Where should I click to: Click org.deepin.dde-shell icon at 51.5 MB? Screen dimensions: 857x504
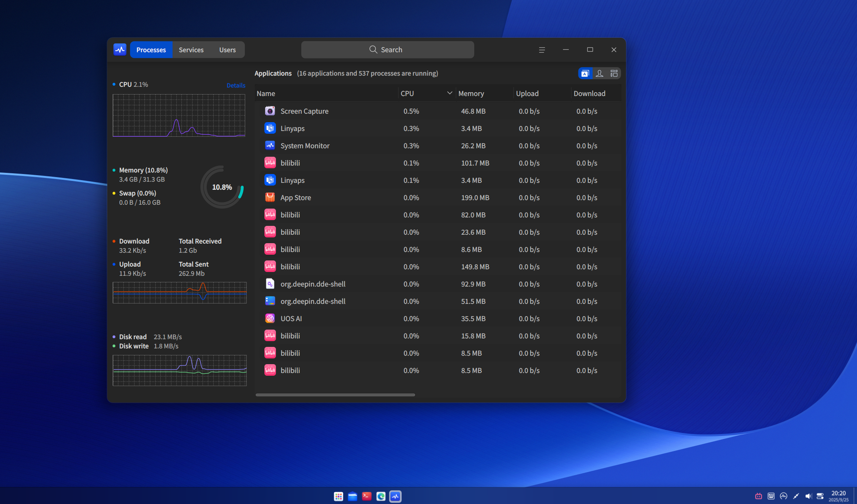(x=270, y=301)
